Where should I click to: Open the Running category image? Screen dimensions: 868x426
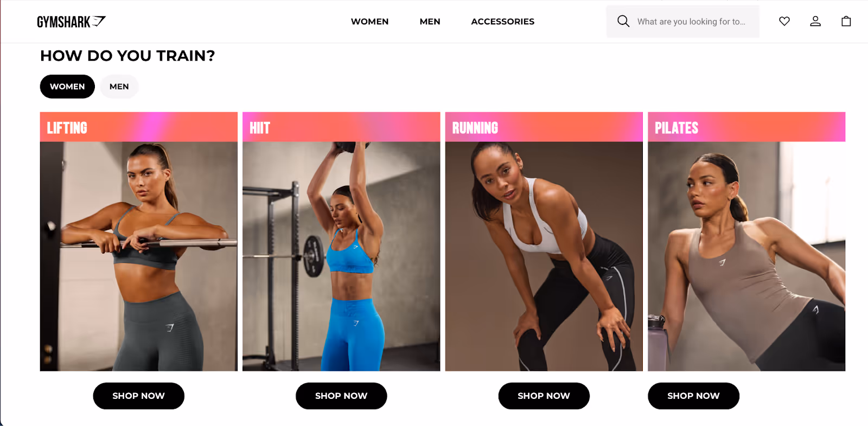[x=544, y=256]
